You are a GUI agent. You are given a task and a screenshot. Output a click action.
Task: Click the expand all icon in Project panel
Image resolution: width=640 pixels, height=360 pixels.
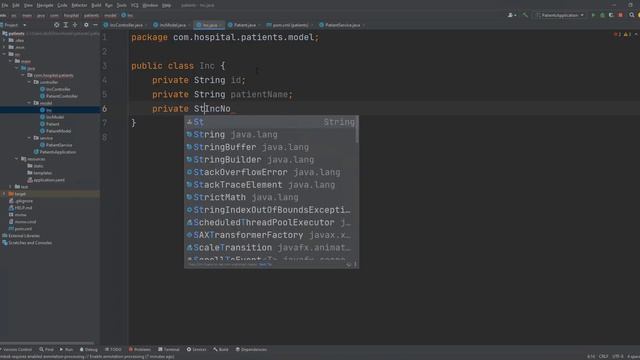(66, 25)
